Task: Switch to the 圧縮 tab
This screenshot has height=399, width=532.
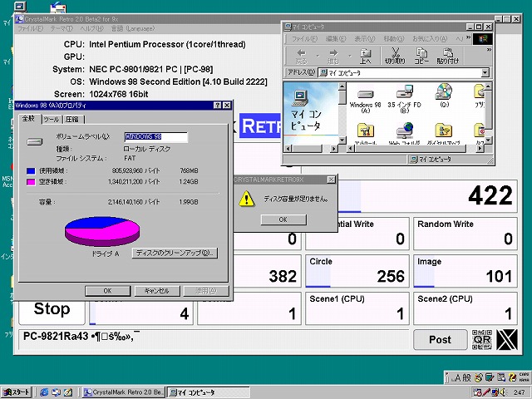Action: coord(72,120)
